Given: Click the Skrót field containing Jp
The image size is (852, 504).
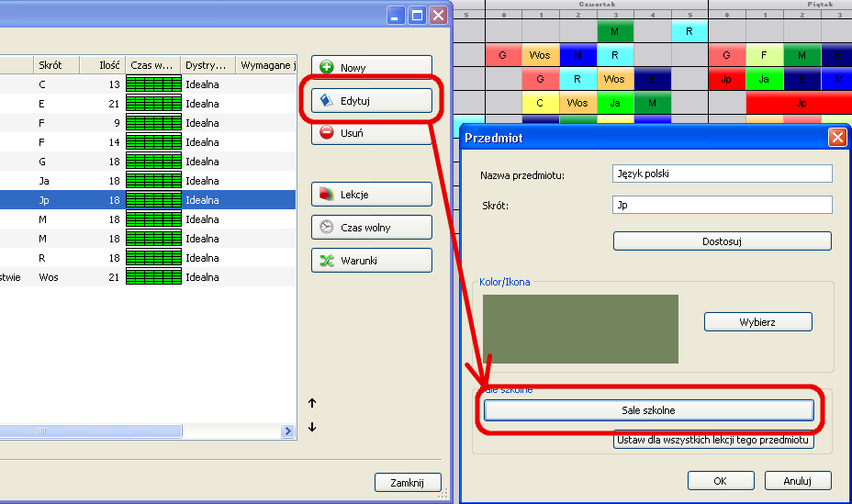Looking at the screenshot, I should pos(722,206).
